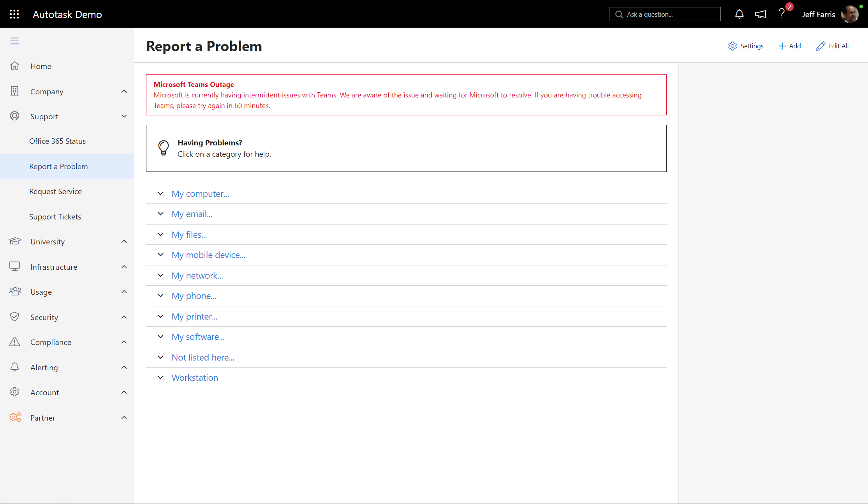This screenshot has width=868, height=504.
Task: Click the Support lifebuoy icon
Action: 14,116
